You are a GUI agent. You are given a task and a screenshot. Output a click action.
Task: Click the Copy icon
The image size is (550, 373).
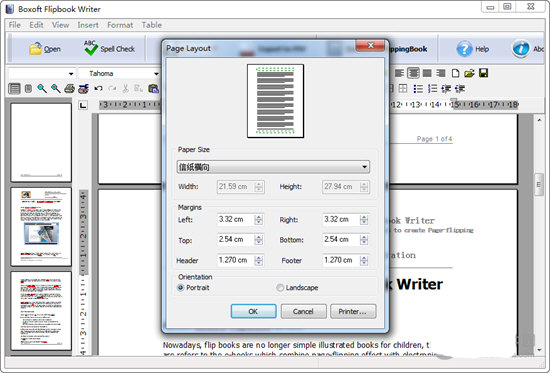click(x=138, y=88)
